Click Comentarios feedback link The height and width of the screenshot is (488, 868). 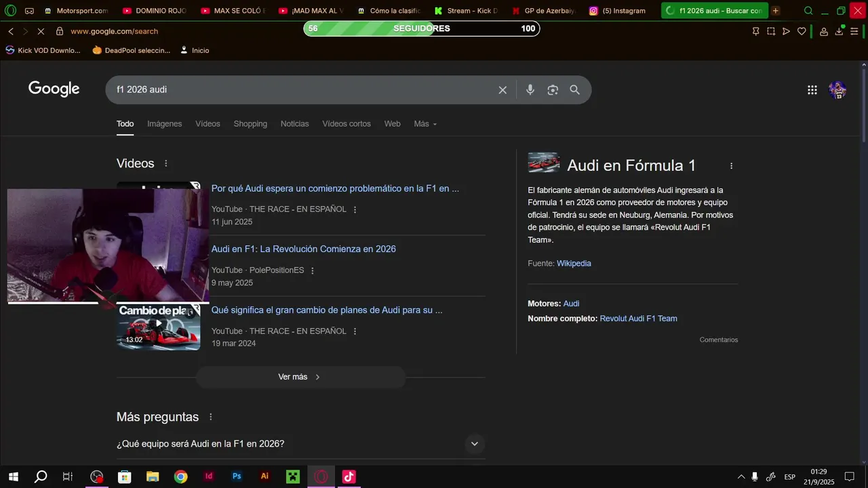[x=718, y=340]
